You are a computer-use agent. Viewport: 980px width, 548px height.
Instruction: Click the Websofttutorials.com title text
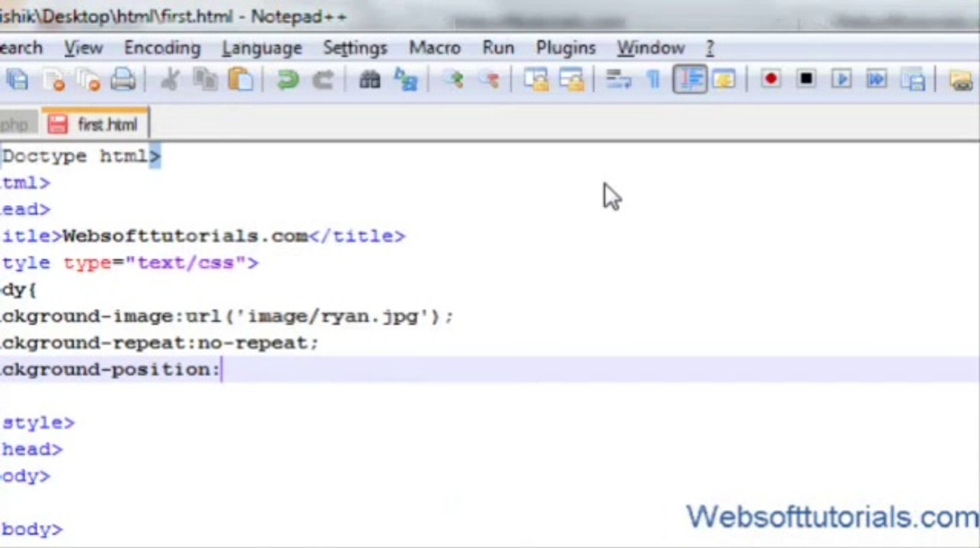tap(185, 236)
